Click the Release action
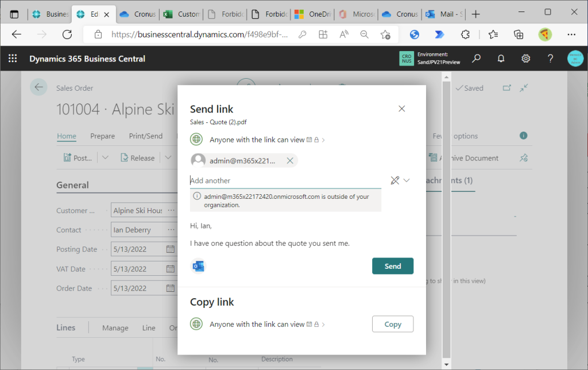The height and width of the screenshot is (370, 588). click(138, 158)
